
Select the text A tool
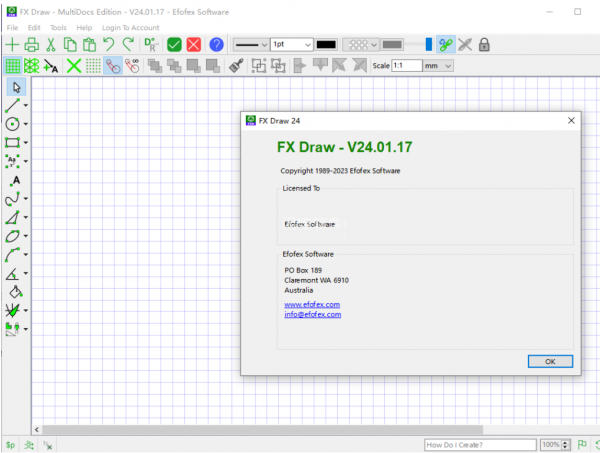click(15, 180)
